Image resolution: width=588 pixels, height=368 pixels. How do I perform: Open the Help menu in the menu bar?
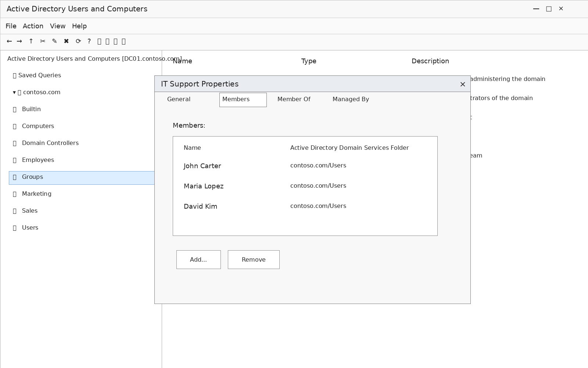[x=79, y=26]
